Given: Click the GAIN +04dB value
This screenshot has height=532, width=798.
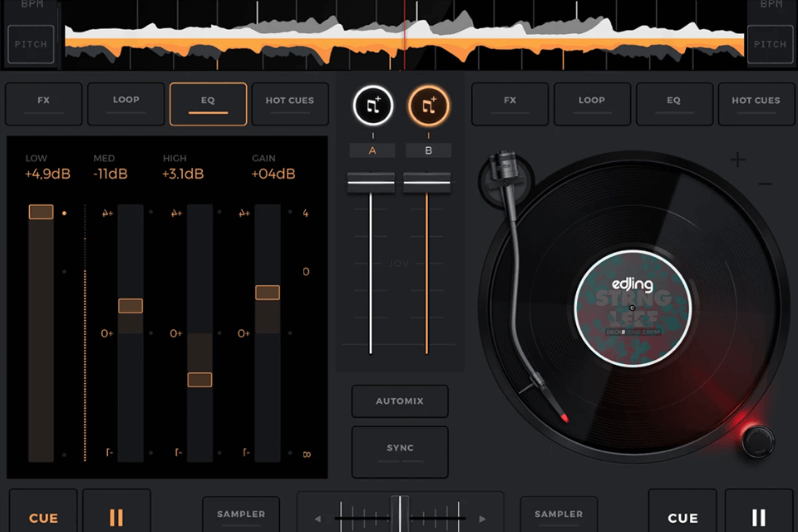Looking at the screenshot, I should coord(273,174).
